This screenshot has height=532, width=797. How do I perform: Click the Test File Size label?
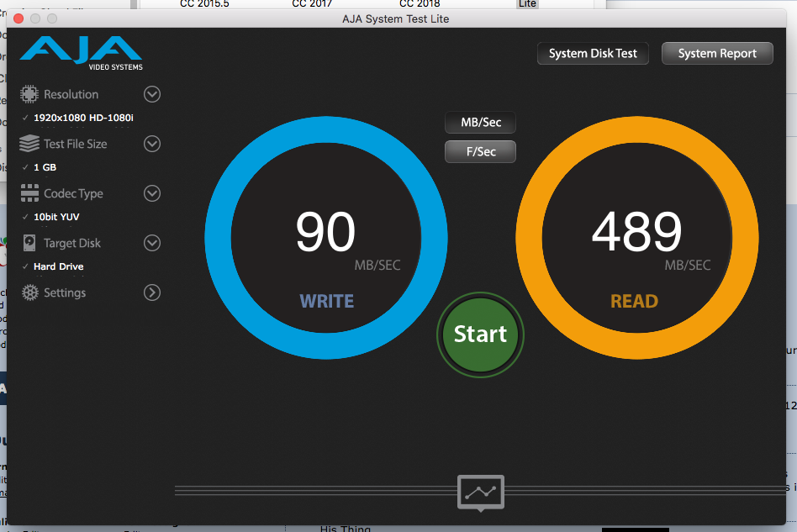point(75,144)
